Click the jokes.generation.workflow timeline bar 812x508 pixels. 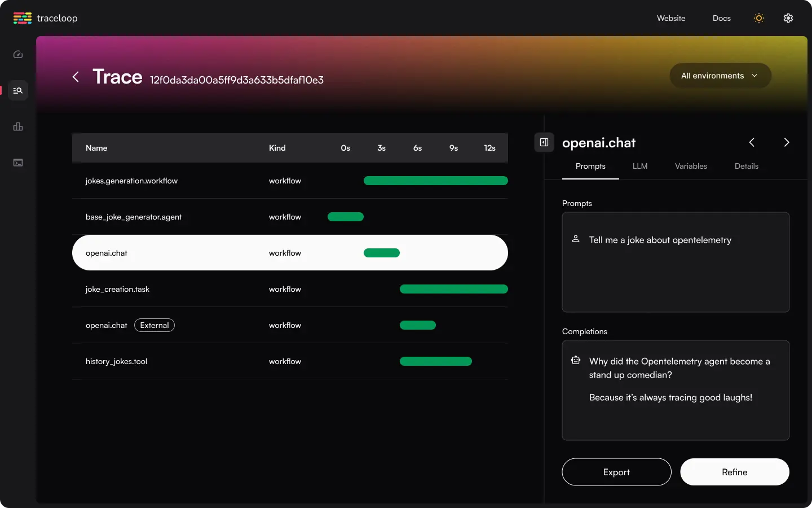pos(435,181)
